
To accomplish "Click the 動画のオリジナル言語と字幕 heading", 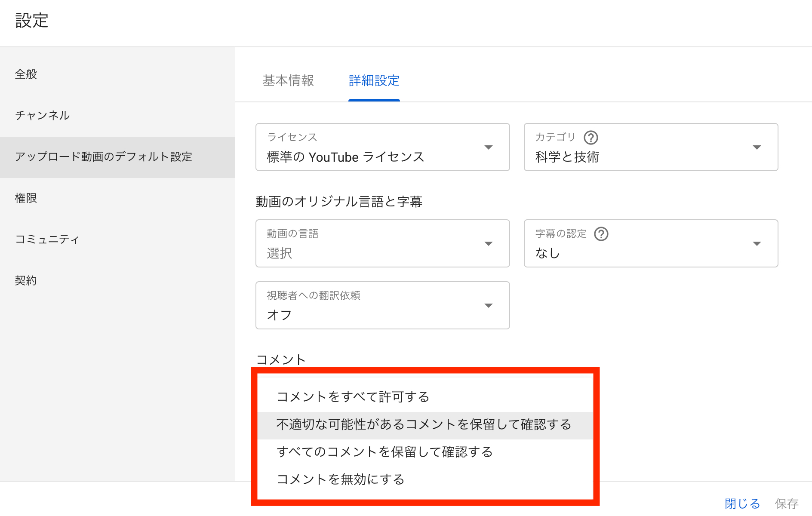I will (339, 202).
